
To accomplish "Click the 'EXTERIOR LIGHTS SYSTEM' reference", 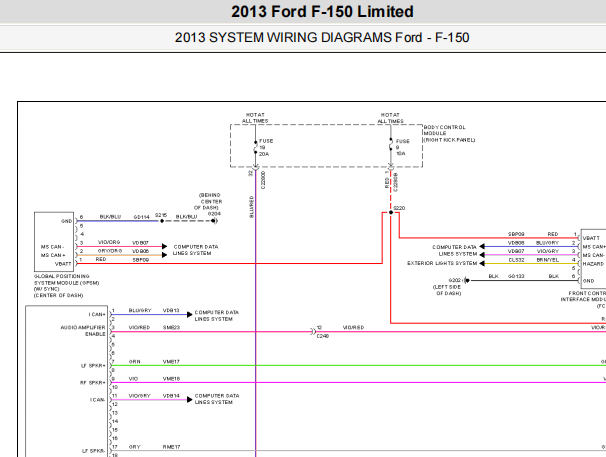I will pos(442,263).
